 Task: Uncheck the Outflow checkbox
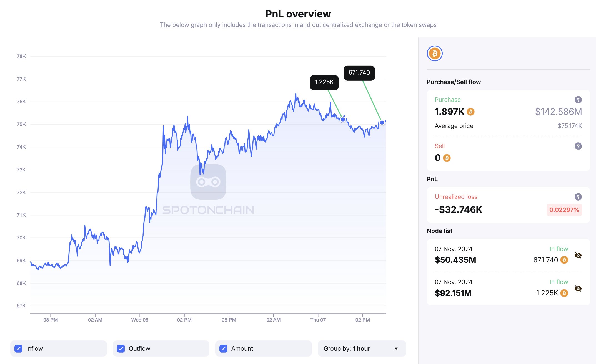121,348
